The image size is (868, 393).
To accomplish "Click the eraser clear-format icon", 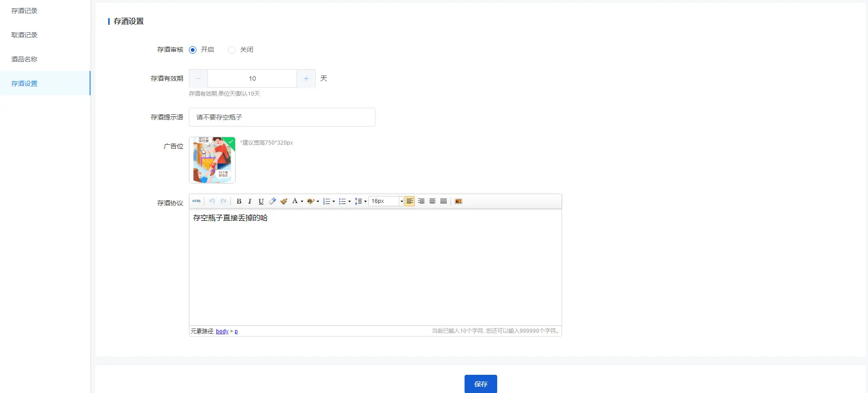I will click(272, 201).
